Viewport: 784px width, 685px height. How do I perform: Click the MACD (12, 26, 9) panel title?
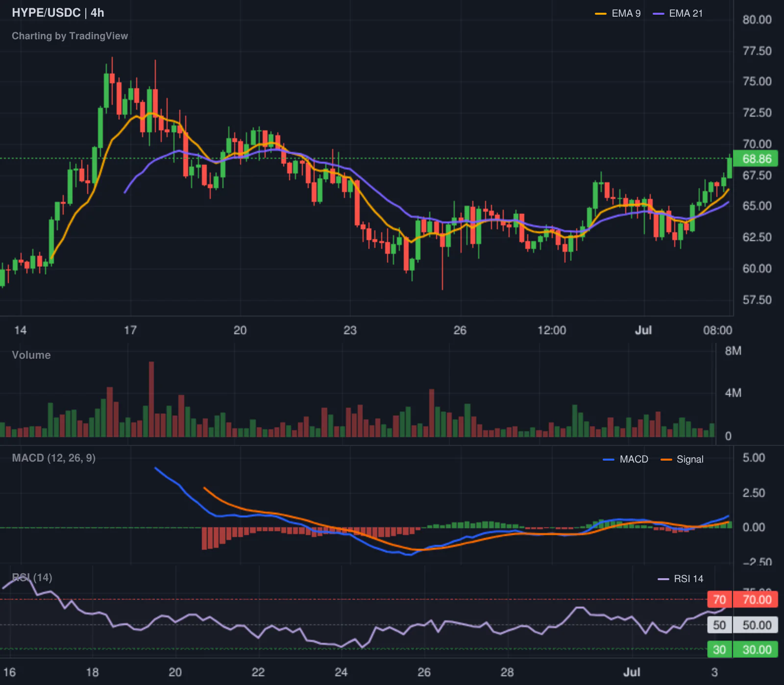tap(54, 458)
